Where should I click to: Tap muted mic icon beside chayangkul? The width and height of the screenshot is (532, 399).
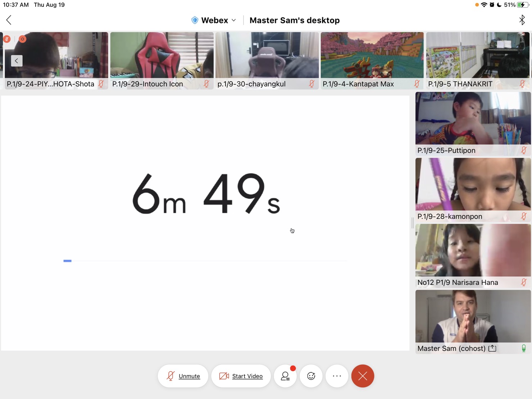tap(312, 84)
